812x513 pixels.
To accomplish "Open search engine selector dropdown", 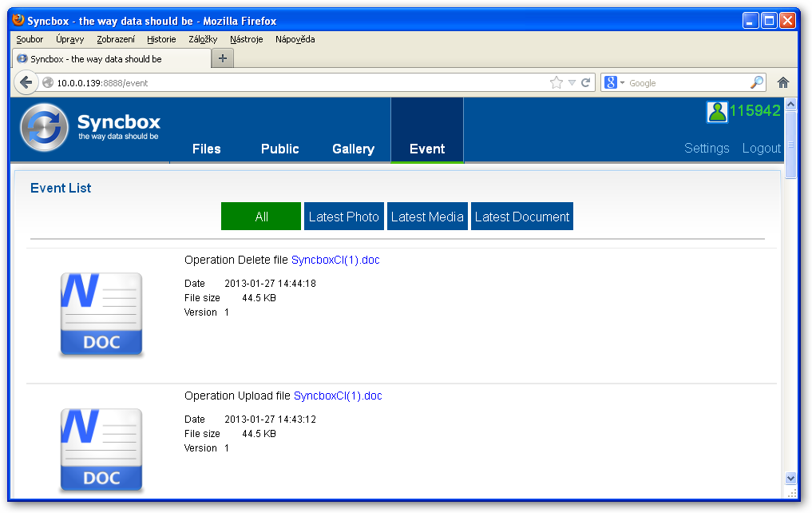I will (x=623, y=83).
